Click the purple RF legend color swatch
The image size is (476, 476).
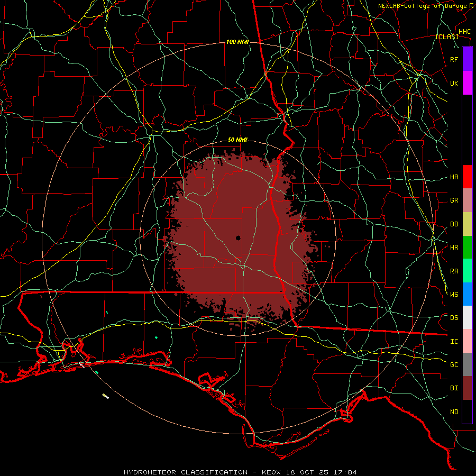point(467,59)
